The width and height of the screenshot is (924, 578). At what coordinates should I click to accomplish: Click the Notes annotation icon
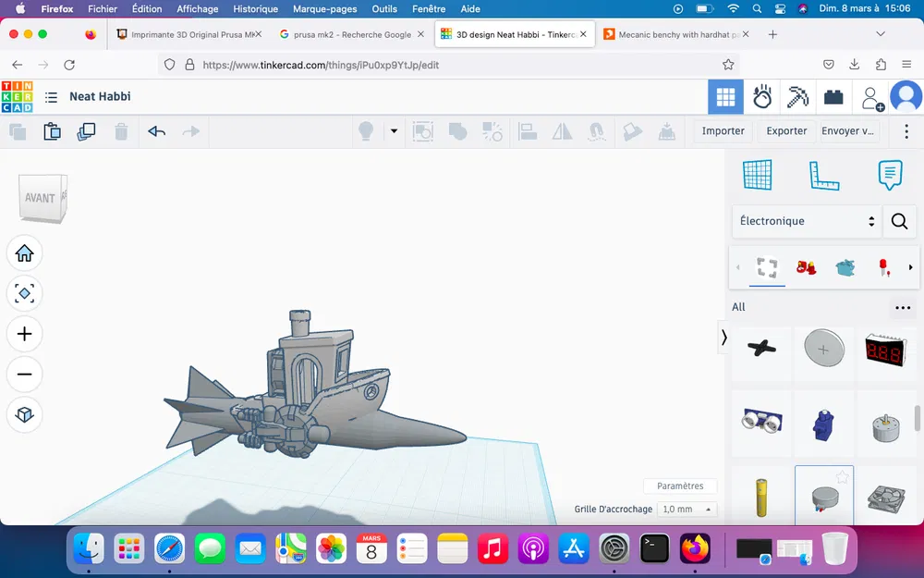click(x=890, y=176)
